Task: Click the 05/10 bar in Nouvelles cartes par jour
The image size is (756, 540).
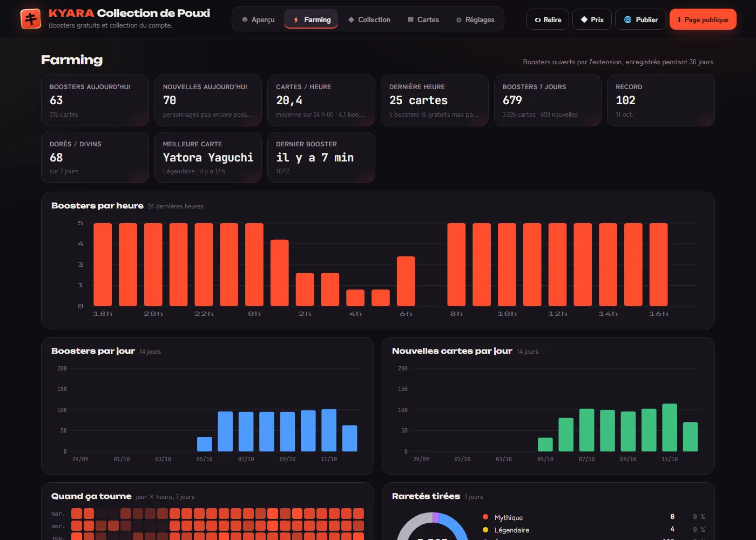Action: tap(545, 444)
